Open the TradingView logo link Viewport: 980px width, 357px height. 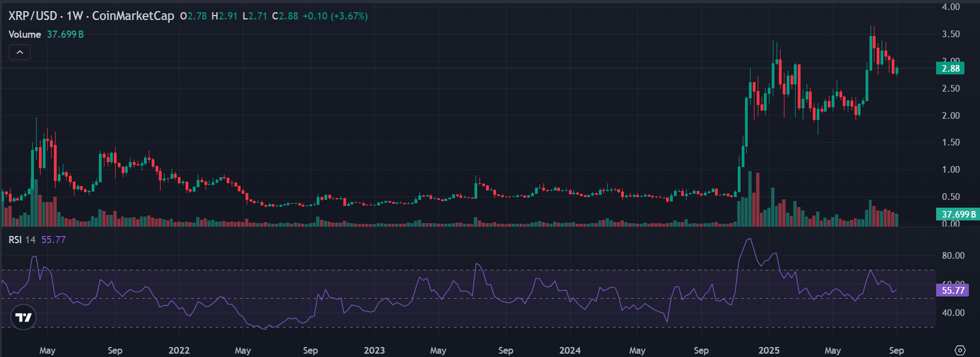(x=23, y=318)
